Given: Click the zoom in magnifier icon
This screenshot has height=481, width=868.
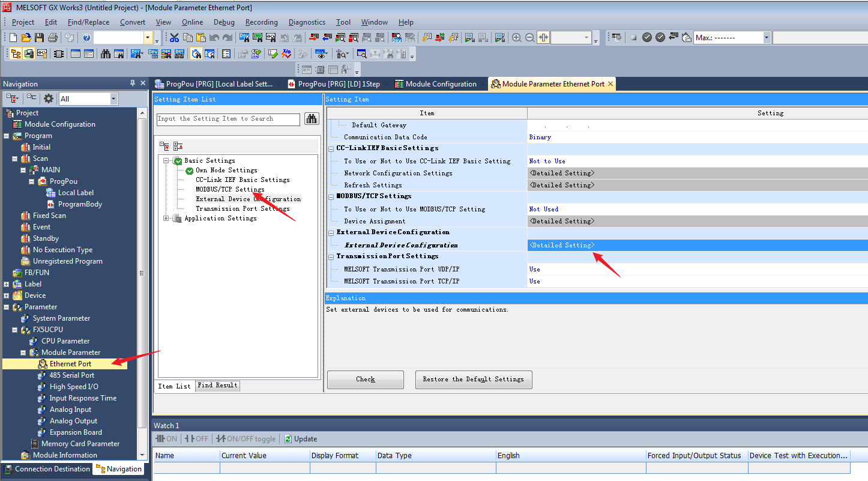Looking at the screenshot, I should (516, 38).
